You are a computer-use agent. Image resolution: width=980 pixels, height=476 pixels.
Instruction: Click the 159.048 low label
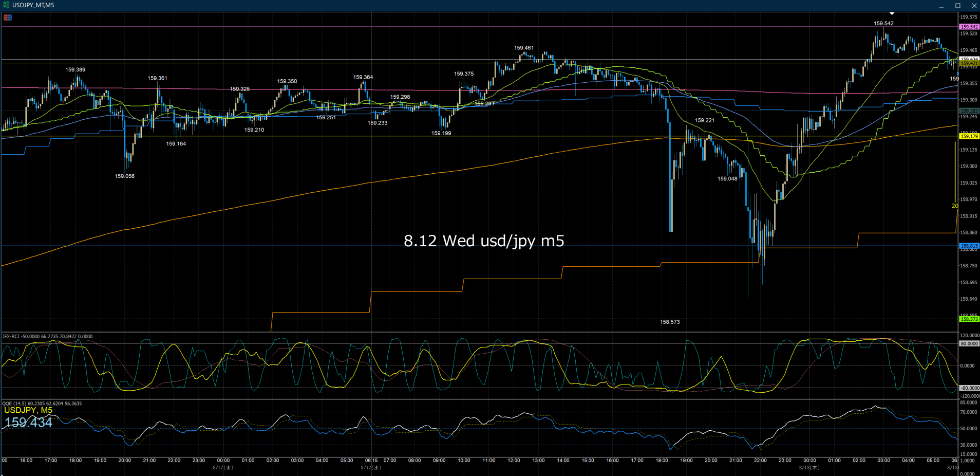click(727, 179)
